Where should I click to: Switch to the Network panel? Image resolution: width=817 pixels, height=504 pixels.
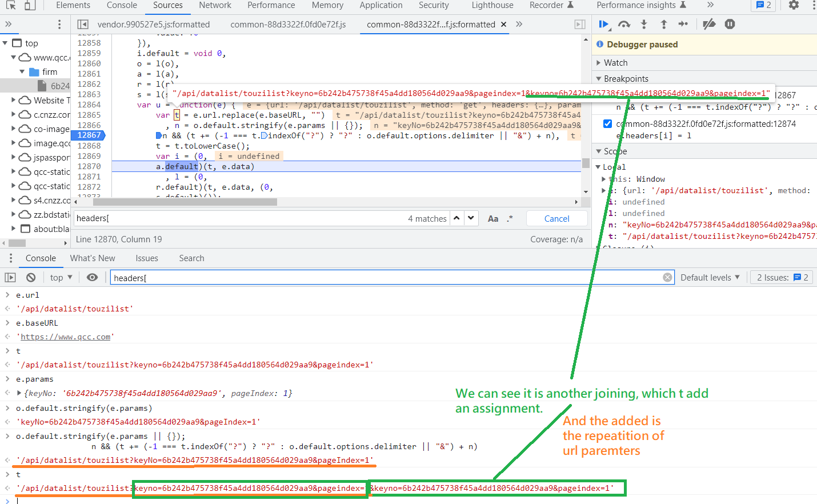coord(215,6)
